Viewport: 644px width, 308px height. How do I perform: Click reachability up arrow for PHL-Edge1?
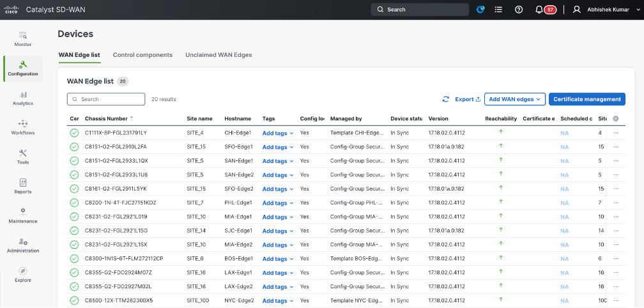501,202
